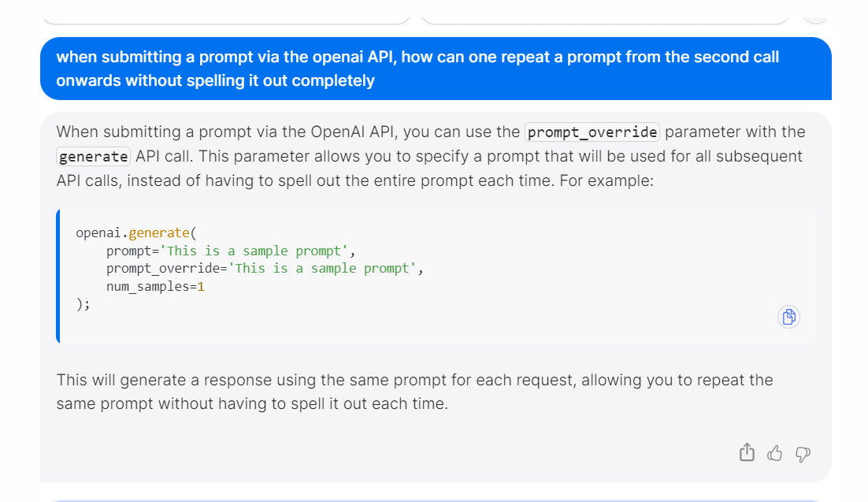Click the next blue message bubble at bottom
This screenshot has height=502, width=868.
click(x=433, y=499)
